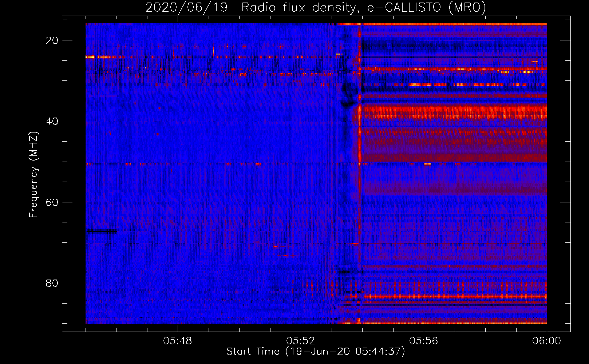Click the 20 MHz frequency tick label
The height and width of the screenshot is (364, 589).
52,40
